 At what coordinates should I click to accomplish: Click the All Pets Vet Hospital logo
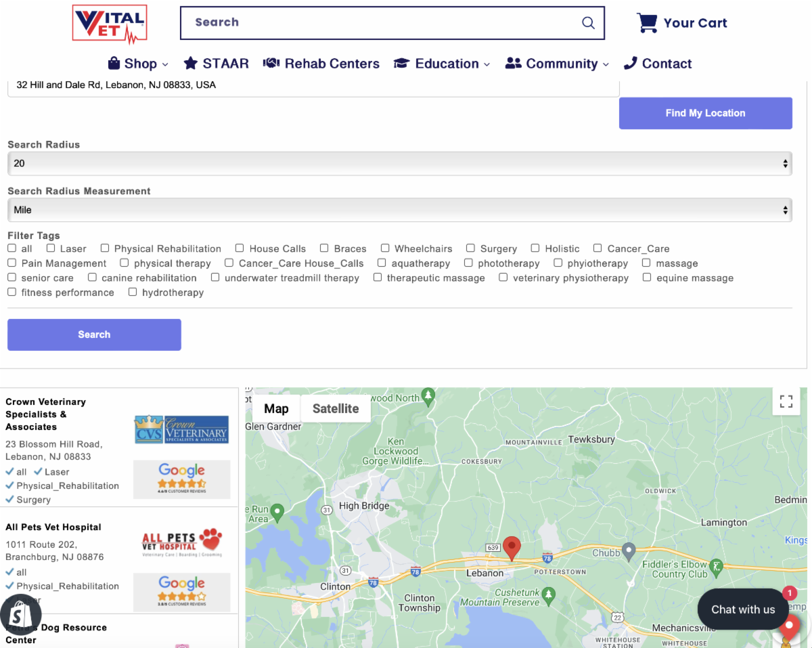point(181,542)
